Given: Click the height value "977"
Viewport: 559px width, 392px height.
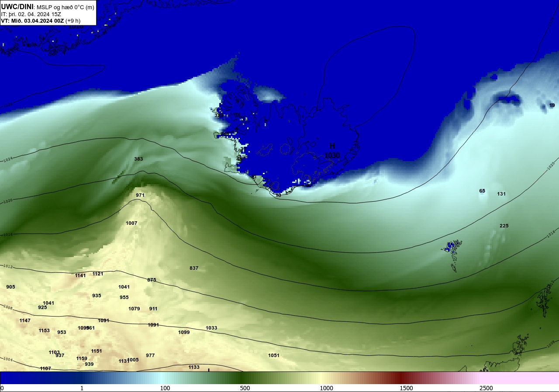Looking at the screenshot, I should (x=150, y=355).
